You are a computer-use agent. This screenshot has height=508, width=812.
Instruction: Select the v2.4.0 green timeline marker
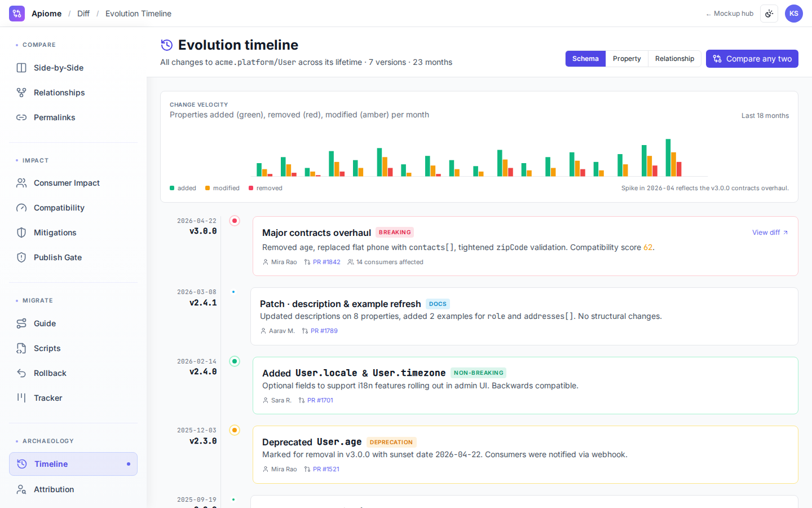[235, 361]
